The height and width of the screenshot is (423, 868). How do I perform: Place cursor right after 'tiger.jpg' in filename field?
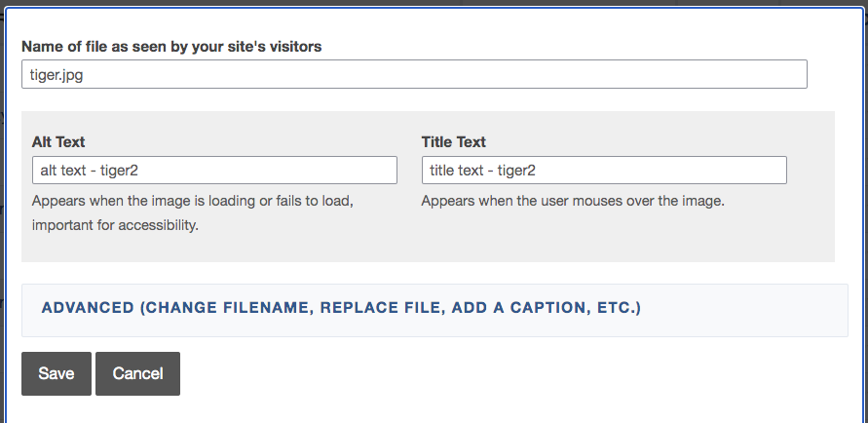point(84,75)
